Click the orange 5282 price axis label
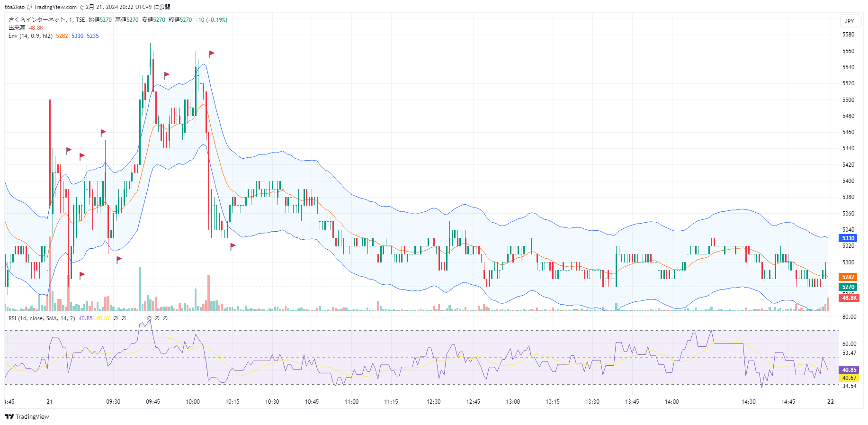This screenshot has width=868, height=425. tap(848, 277)
